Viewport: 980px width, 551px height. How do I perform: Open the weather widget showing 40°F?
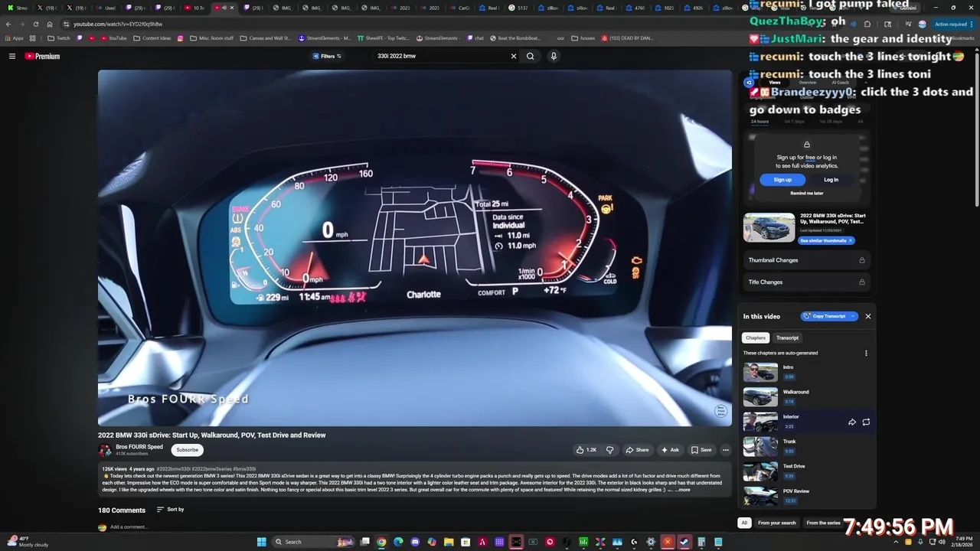point(28,541)
